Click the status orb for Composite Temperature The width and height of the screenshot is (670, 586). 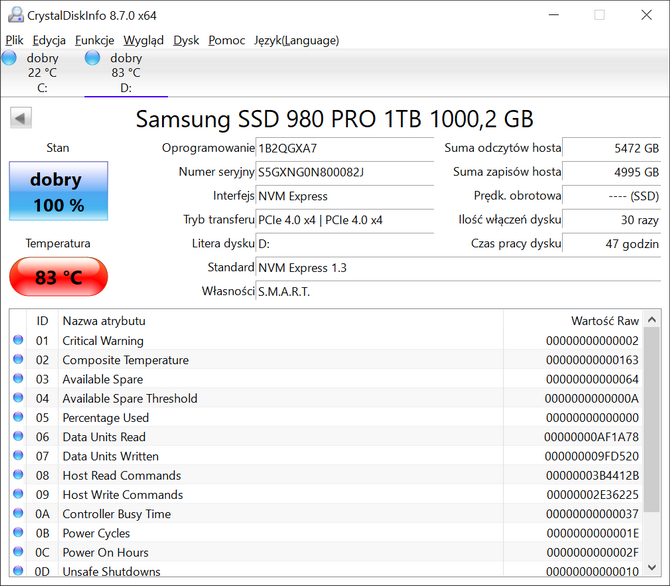pyautogui.click(x=18, y=359)
